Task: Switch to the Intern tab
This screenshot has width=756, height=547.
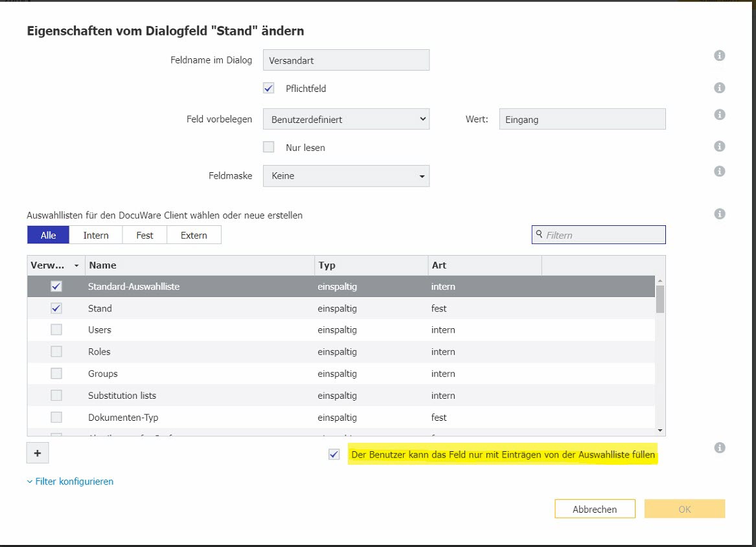Action: pyautogui.click(x=96, y=235)
